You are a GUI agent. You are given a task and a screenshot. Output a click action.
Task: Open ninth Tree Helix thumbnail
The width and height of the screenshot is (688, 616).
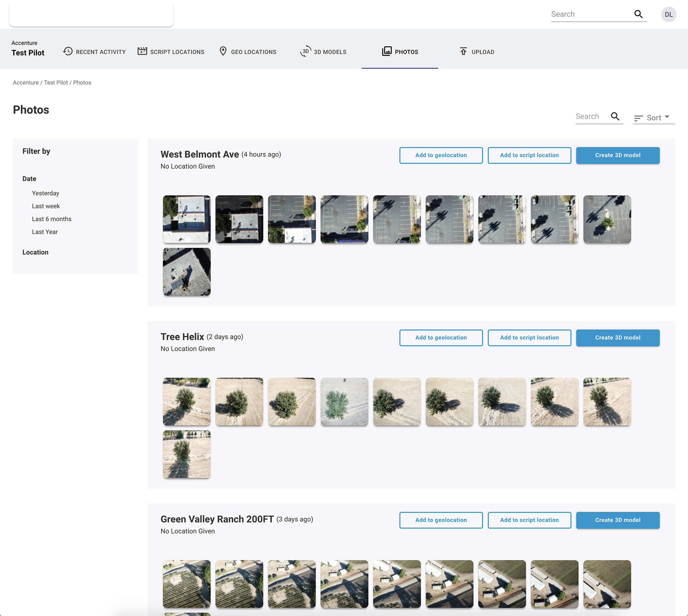tap(607, 401)
